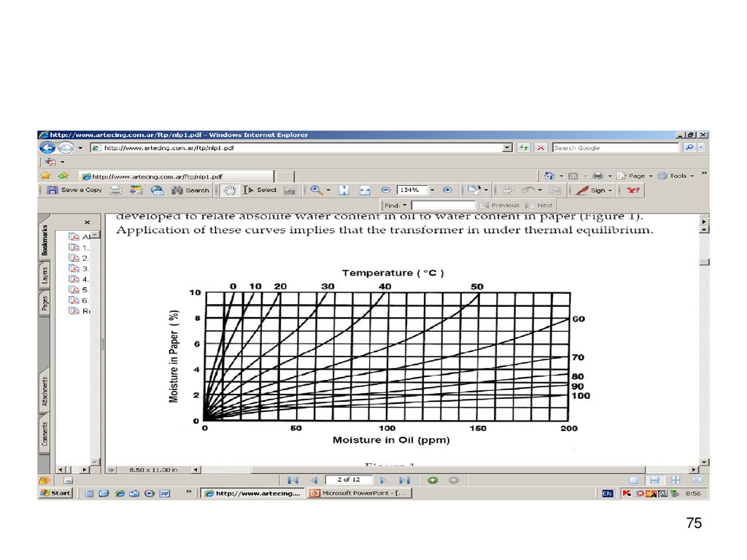The image size is (747, 560).
Task: Open the Find options dropdown
Action: click(396, 205)
